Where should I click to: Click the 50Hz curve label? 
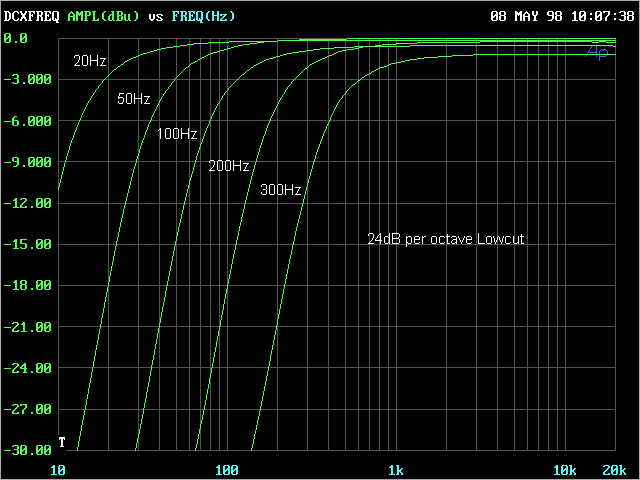[x=134, y=99]
